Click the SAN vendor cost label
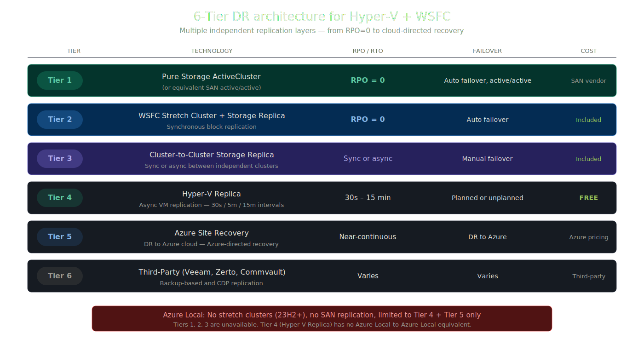The width and height of the screenshot is (644, 345). click(589, 80)
